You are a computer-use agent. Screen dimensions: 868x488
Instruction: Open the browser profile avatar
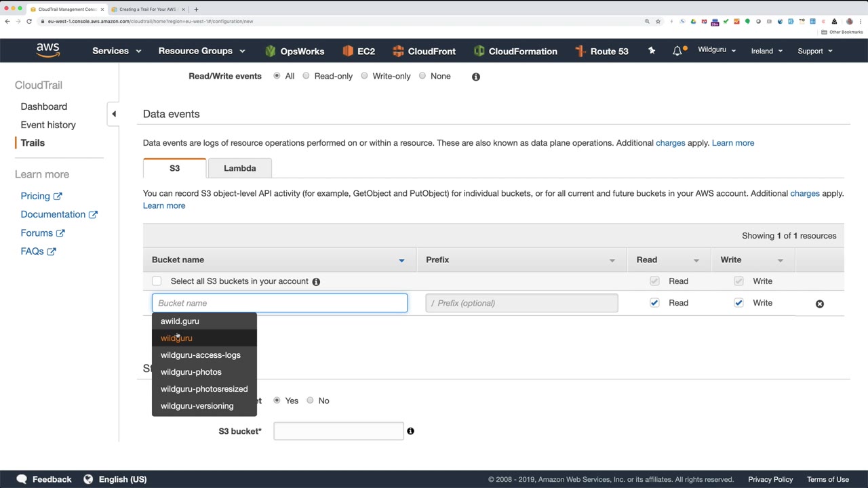849,21
